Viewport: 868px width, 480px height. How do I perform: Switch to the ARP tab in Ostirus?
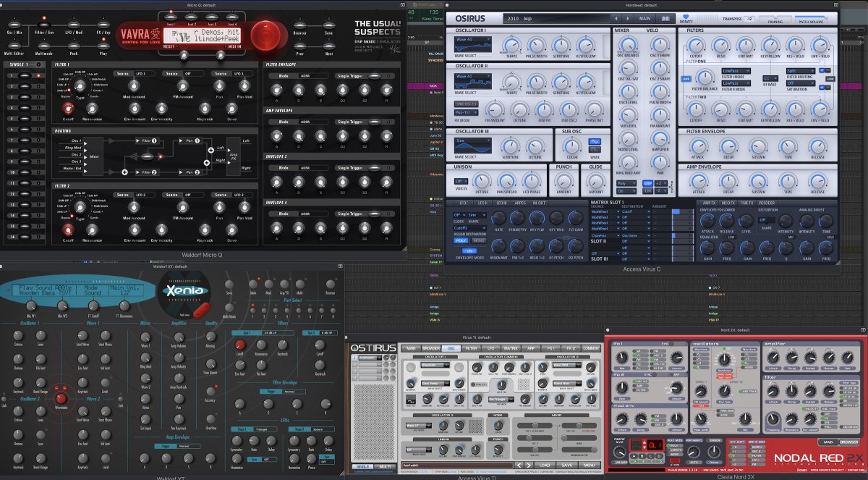click(x=529, y=348)
